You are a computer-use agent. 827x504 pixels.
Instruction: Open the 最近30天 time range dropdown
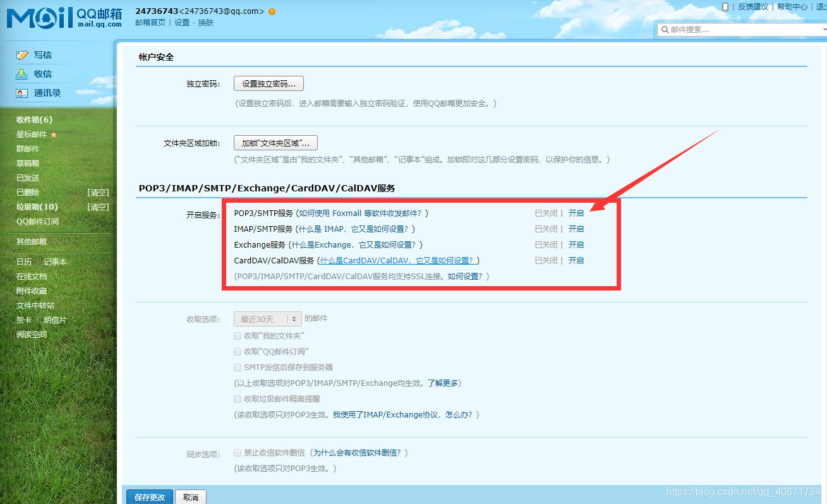(x=267, y=318)
